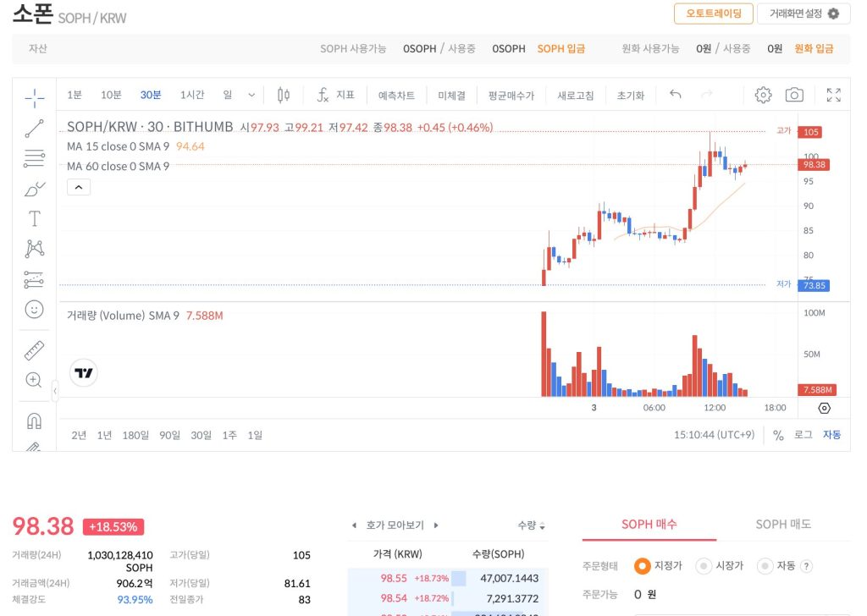Image resolution: width=867 pixels, height=616 pixels.
Task: Collapse the indicator legend chevron
Action: [79, 187]
